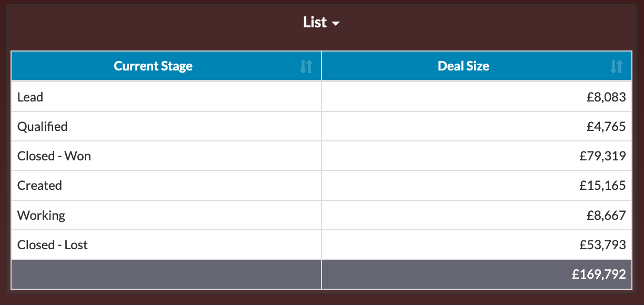
Task: Click the Deal Size column header
Action: point(464,66)
